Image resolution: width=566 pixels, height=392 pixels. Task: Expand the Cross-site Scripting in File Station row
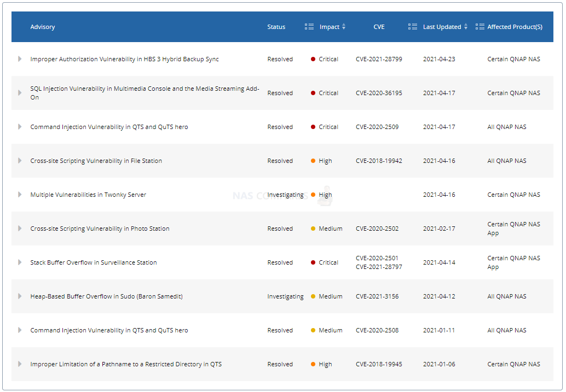click(20, 161)
